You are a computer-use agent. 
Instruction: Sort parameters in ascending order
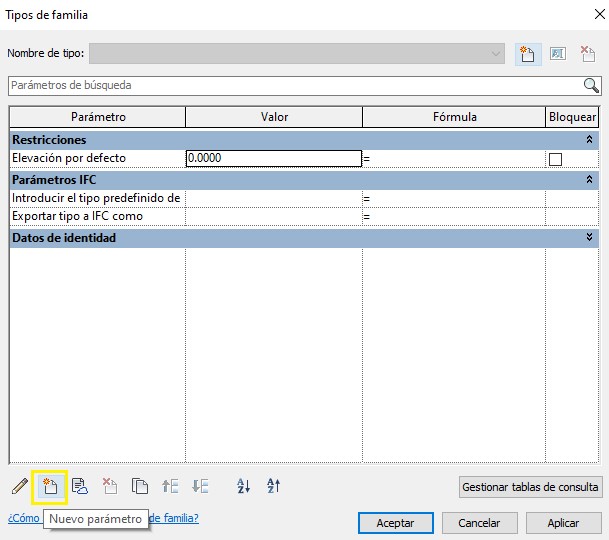pos(243,487)
